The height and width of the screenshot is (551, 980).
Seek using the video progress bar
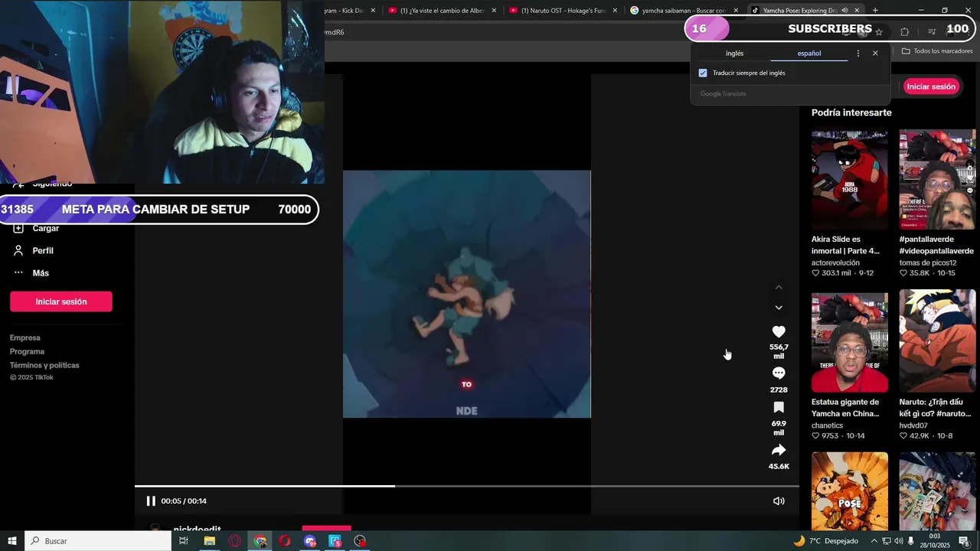coord(467,486)
